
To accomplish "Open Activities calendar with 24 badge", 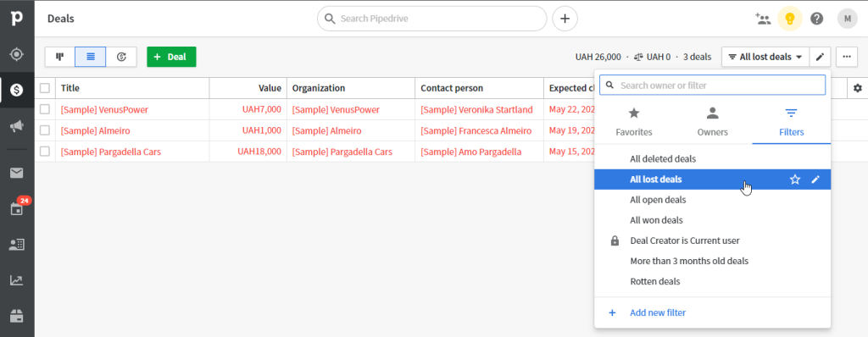I will tap(17, 209).
